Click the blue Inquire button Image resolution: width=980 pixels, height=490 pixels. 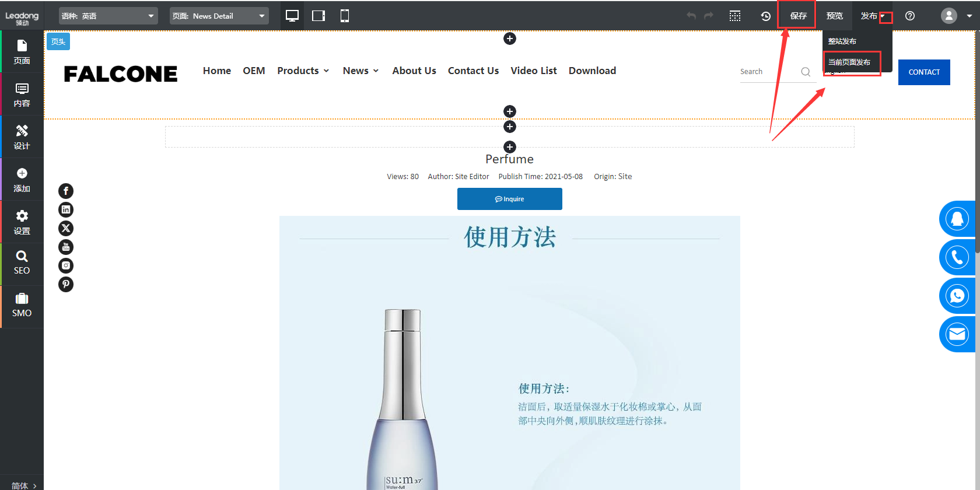pos(509,199)
